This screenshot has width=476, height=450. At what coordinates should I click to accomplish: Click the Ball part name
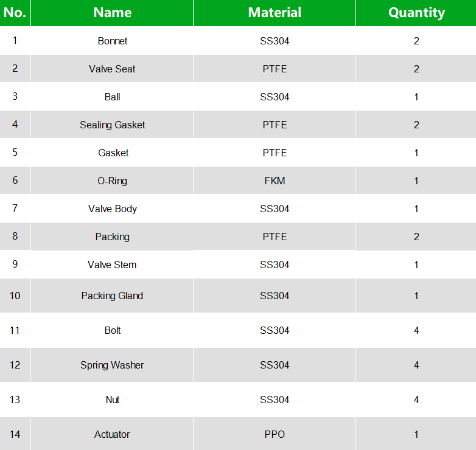tap(113, 97)
